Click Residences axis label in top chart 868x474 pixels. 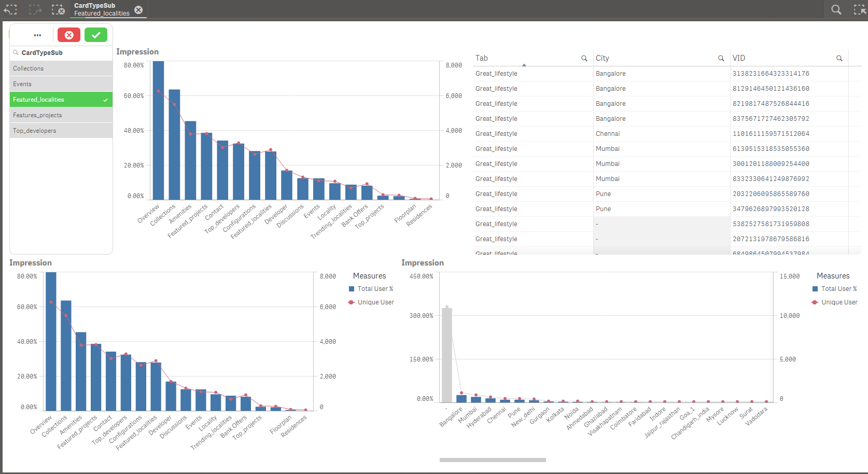point(419,215)
